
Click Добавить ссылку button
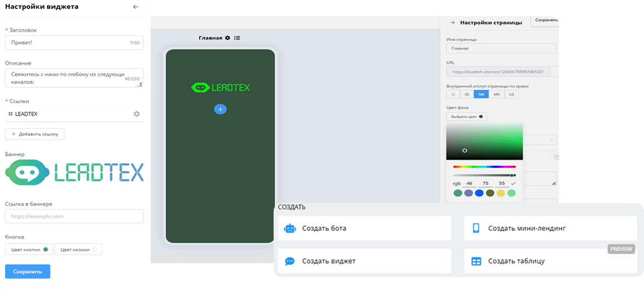tap(35, 134)
